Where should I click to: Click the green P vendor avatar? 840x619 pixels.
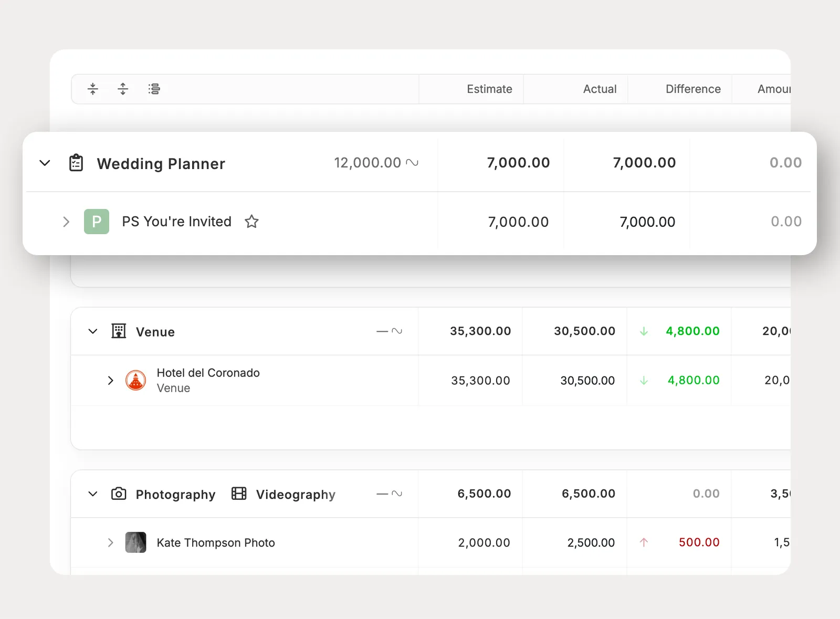(x=97, y=222)
